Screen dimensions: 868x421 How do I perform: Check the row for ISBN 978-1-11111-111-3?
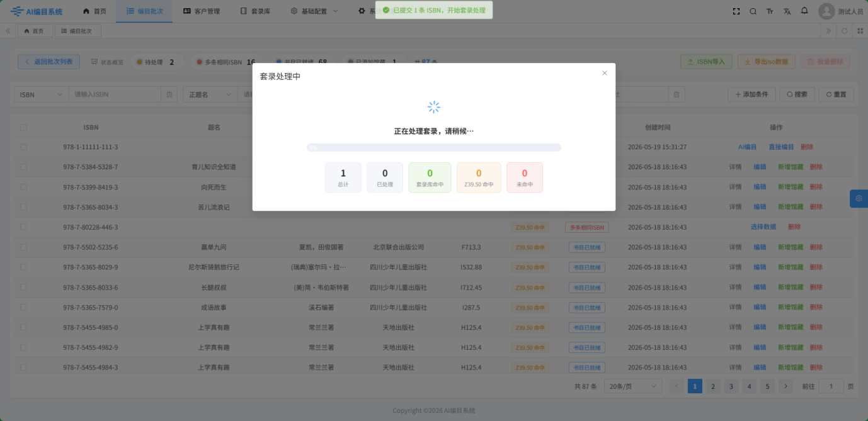pos(23,147)
